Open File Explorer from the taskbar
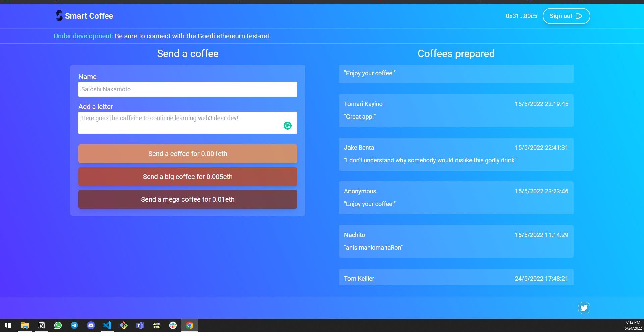Image resolution: width=644 pixels, height=332 pixels. click(25, 325)
